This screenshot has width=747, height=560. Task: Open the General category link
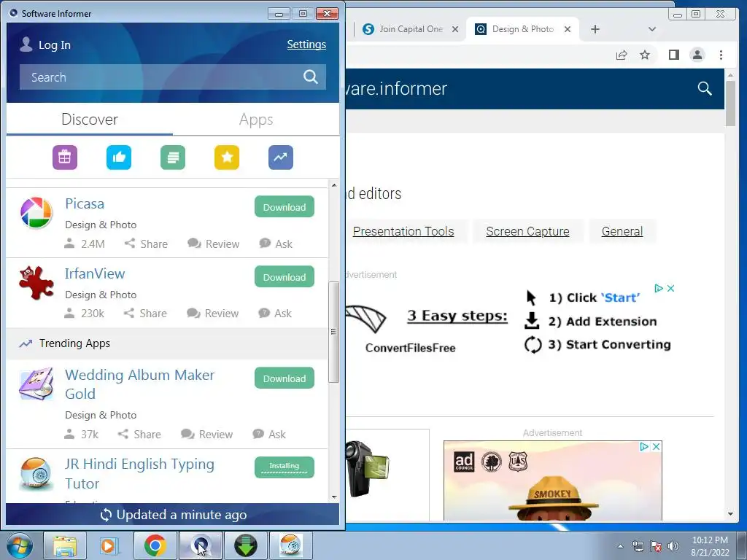click(622, 231)
